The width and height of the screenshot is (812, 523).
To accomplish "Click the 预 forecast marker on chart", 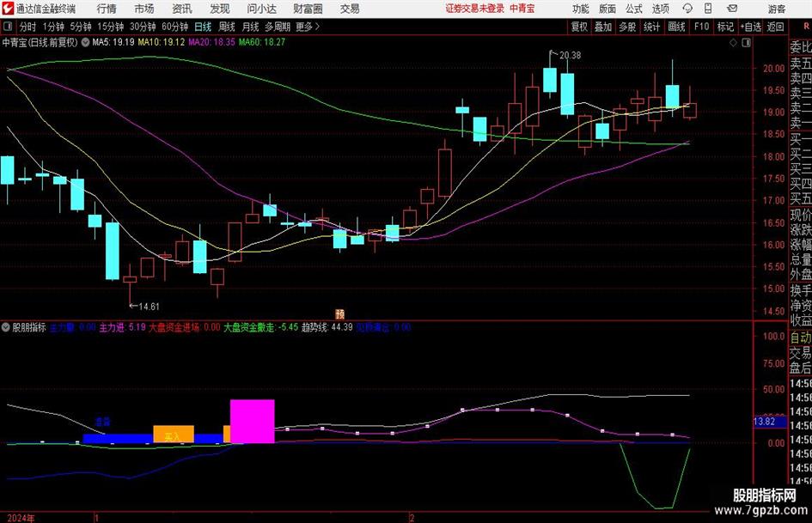I will click(339, 314).
